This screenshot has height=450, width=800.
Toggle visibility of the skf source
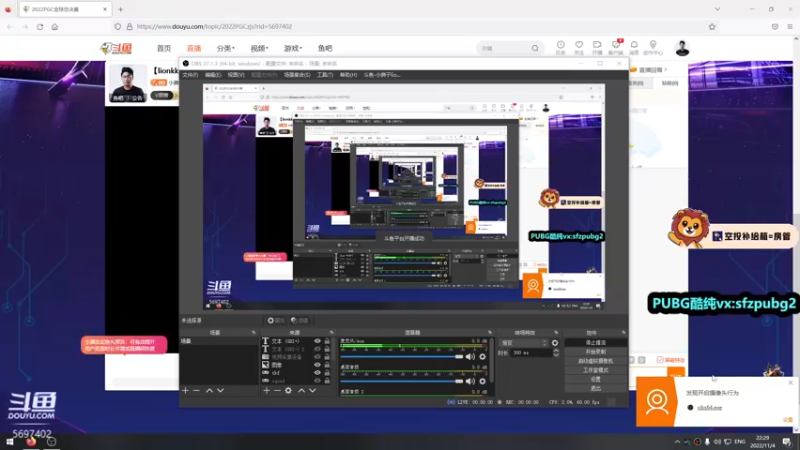pyautogui.click(x=317, y=373)
